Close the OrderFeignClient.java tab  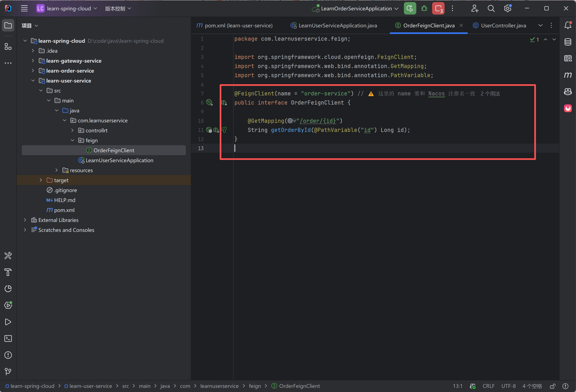pyautogui.click(x=461, y=25)
